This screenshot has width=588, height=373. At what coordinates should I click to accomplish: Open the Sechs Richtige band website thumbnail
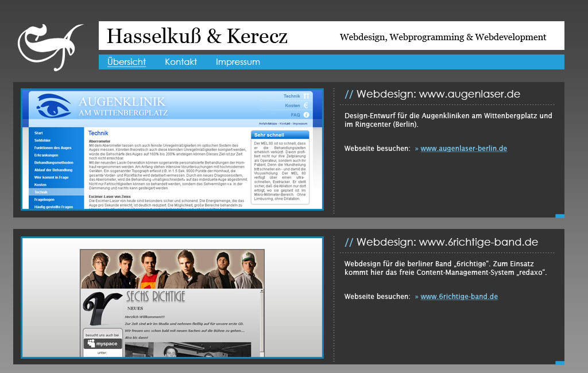(172, 297)
